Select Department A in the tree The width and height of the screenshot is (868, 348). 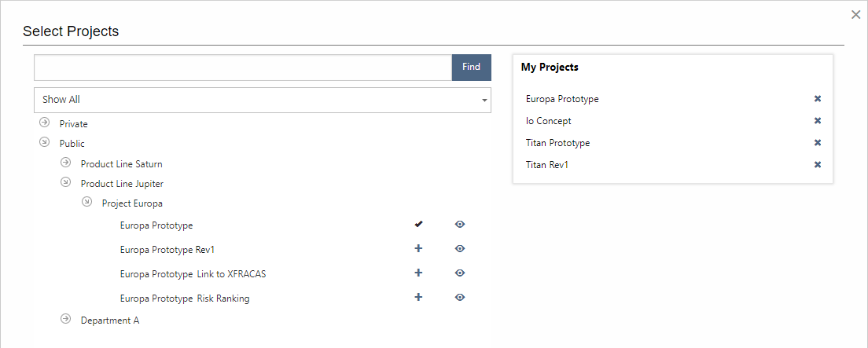point(110,321)
